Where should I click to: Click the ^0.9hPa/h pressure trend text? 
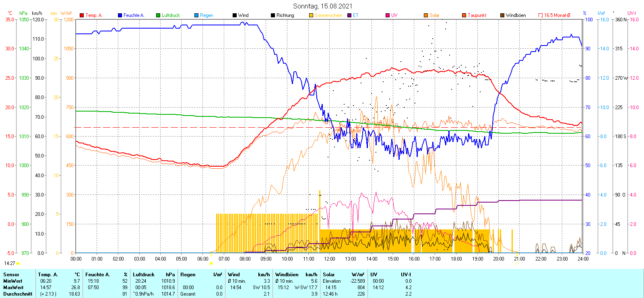143,294
